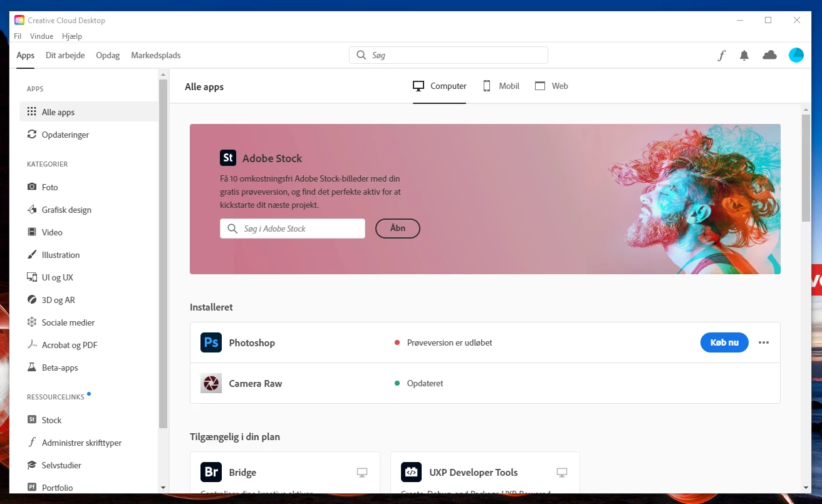Click the 'Opdateret' status text
Image resolution: width=822 pixels, height=504 pixels.
pos(425,383)
